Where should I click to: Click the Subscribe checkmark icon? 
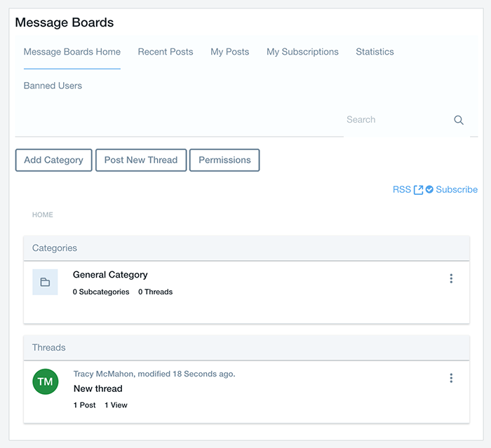click(x=429, y=189)
